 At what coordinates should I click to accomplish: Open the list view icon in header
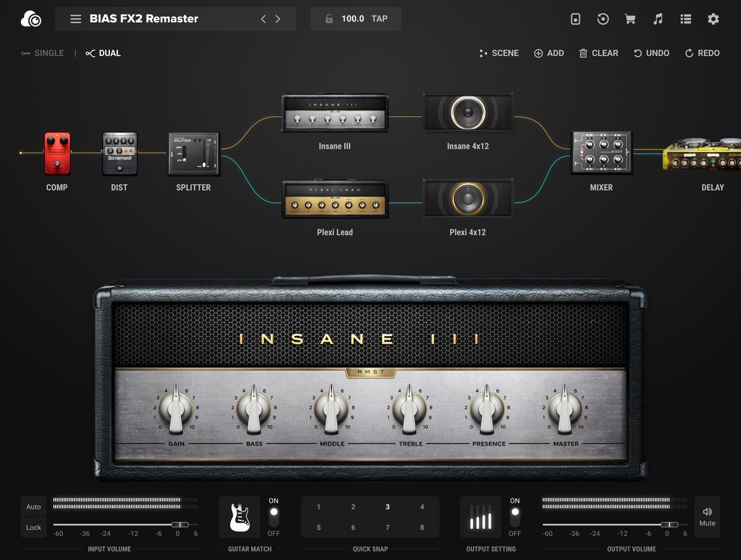point(685,19)
